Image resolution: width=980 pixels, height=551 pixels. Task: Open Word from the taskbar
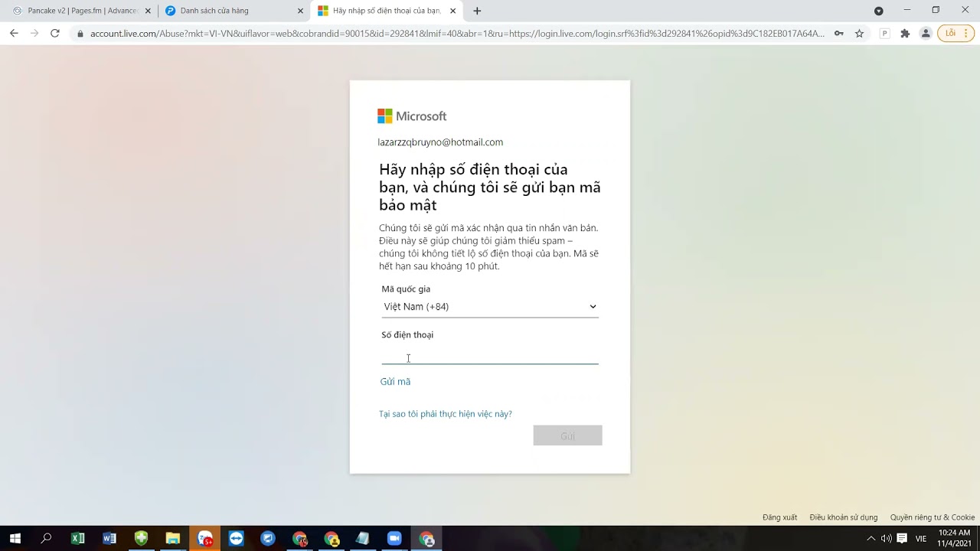click(x=109, y=539)
